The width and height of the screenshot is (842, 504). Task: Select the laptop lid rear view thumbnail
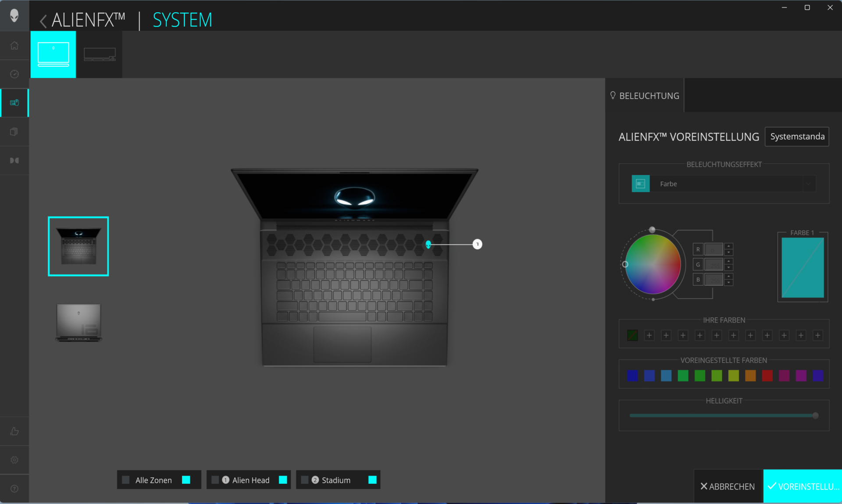coord(78,322)
